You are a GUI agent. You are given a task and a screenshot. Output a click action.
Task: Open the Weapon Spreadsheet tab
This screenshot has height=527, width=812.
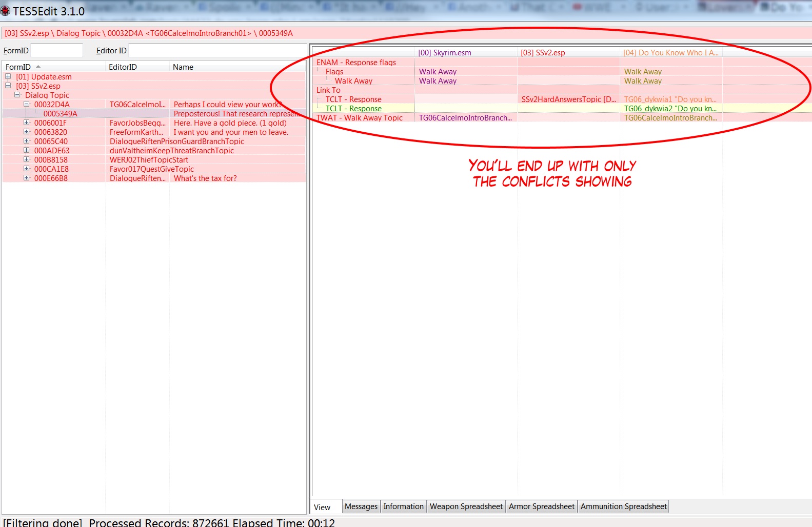(x=466, y=506)
